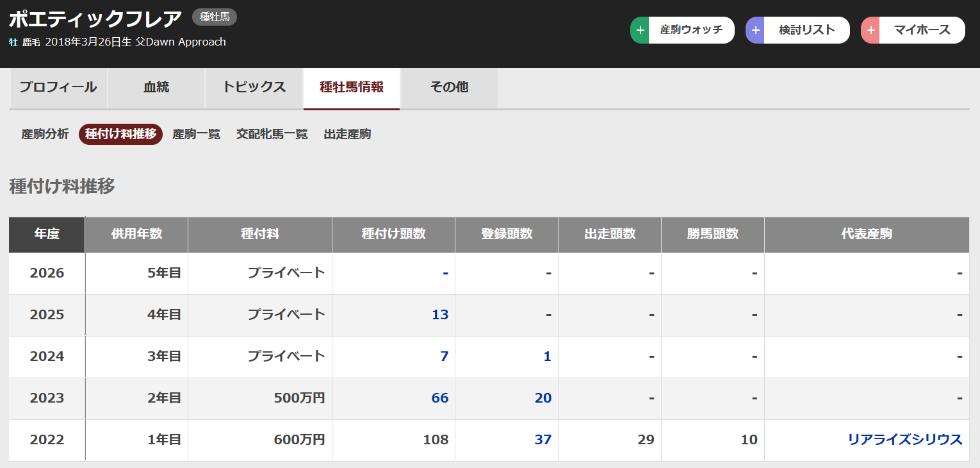The height and width of the screenshot is (468, 980).
Task: Open 交配牝馬一覧 sub-menu
Action: click(x=272, y=134)
